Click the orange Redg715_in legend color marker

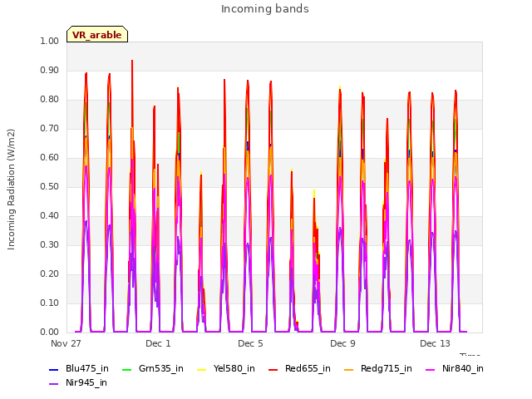348,369
